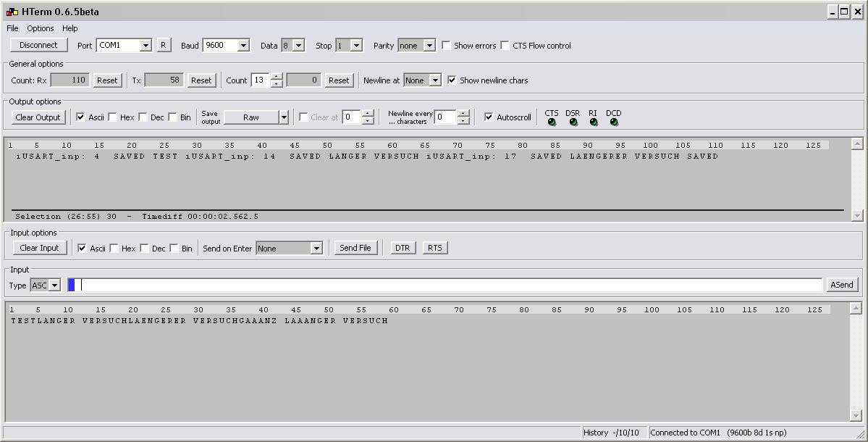Toggle Ascii in Input options

tap(82, 248)
